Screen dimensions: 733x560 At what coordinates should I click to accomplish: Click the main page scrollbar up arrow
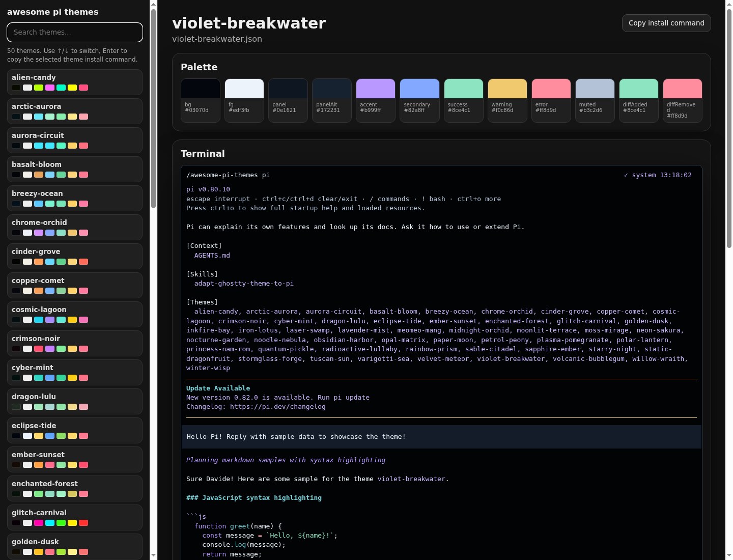729,4
